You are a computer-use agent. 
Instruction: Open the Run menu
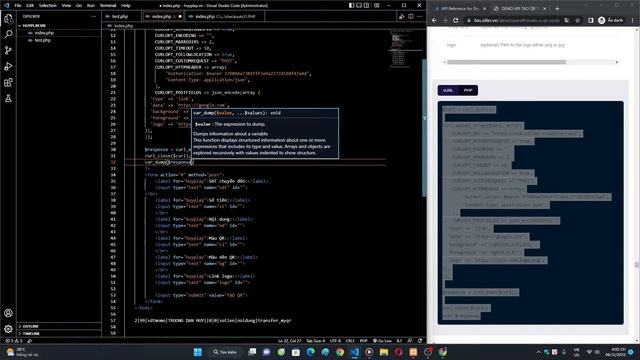[91, 6]
